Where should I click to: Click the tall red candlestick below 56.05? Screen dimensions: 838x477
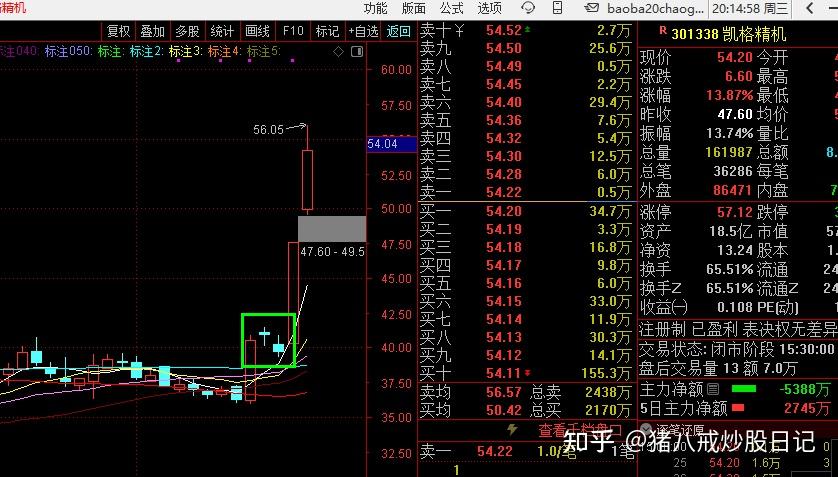(307, 180)
